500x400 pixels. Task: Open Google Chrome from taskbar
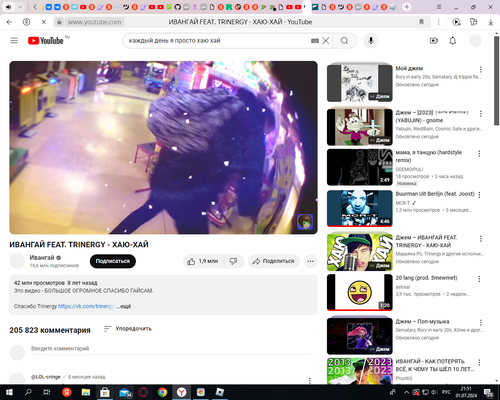[162, 392]
